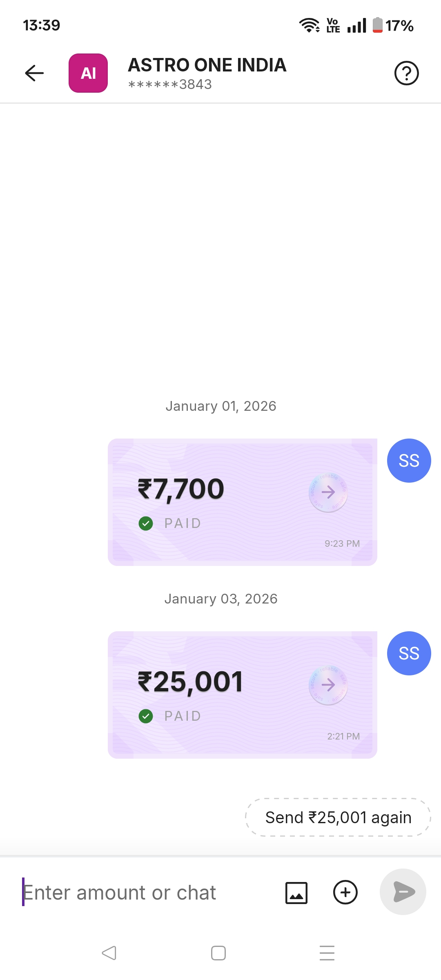Tap SS avatar beside ₹25,001 payment
Viewport: 441px width, 980px height.
pos(409,653)
